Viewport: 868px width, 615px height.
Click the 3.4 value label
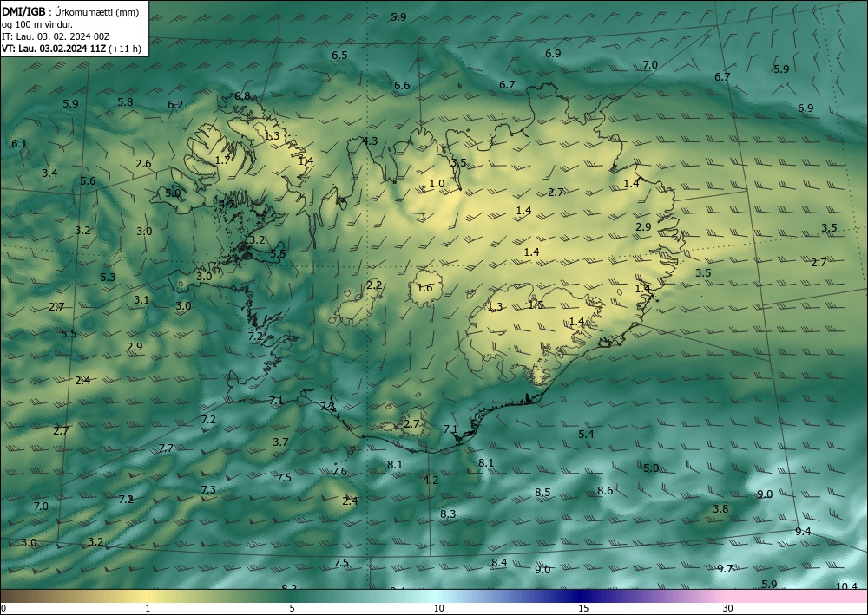coord(49,173)
